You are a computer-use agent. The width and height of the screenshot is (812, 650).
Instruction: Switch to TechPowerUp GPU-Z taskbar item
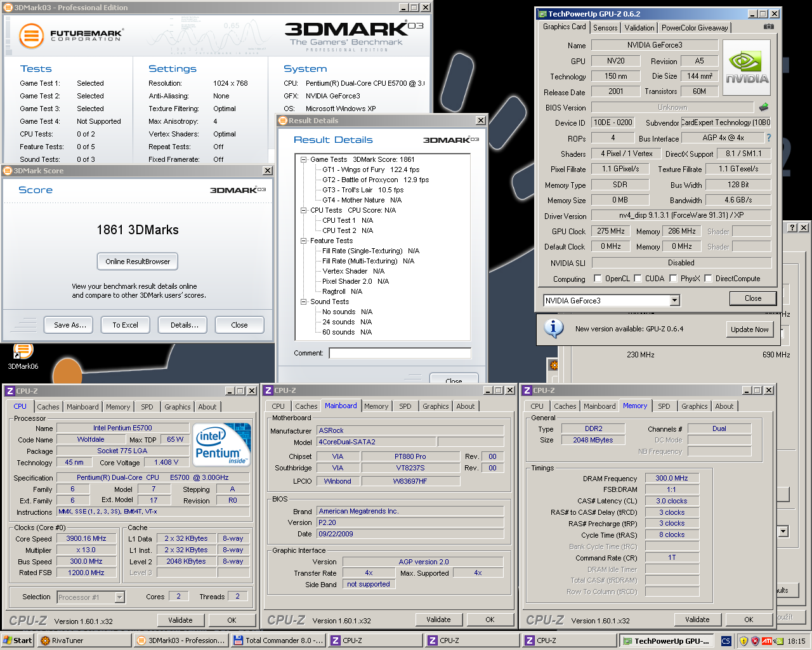(667, 640)
